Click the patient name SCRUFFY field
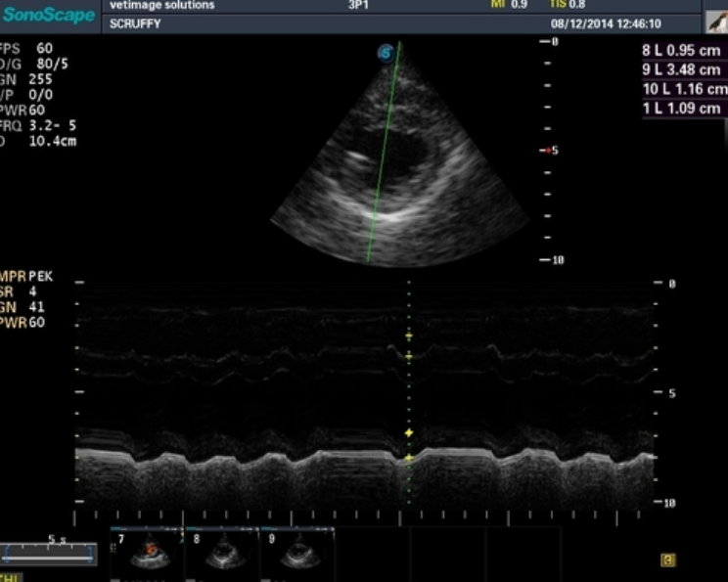 [135, 23]
